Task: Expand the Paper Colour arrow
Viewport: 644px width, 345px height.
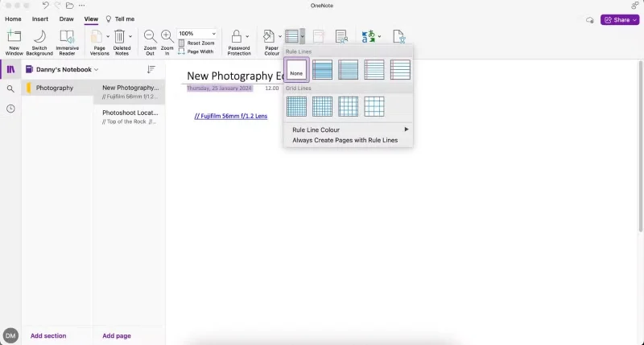Action: pyautogui.click(x=280, y=36)
